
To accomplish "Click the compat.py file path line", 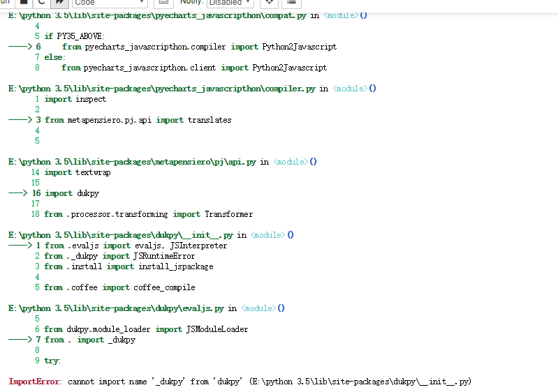I will point(188,15).
